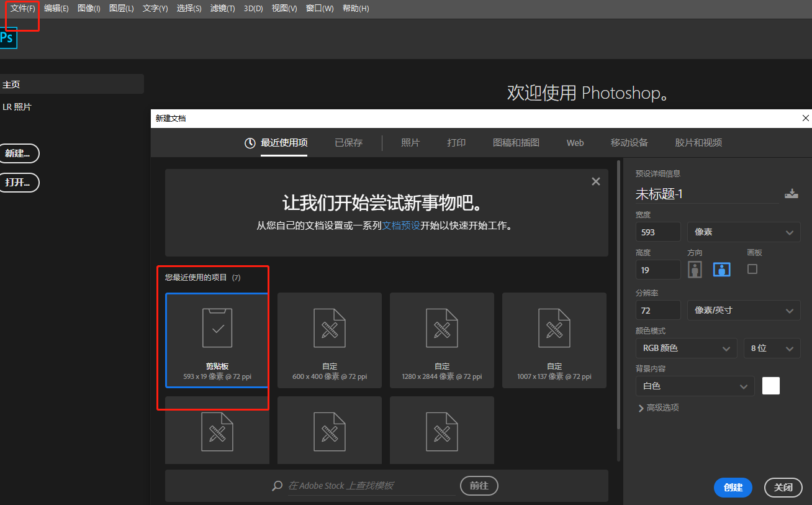Screen dimensions: 812x505
Task: Open the 文件(F) menu
Action: point(22,9)
